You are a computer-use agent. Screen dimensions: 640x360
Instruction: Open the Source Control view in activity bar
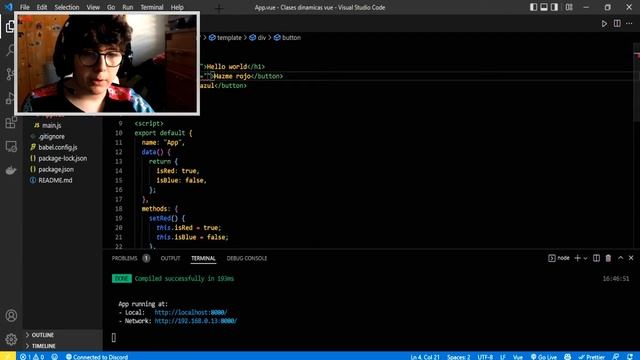(11, 74)
